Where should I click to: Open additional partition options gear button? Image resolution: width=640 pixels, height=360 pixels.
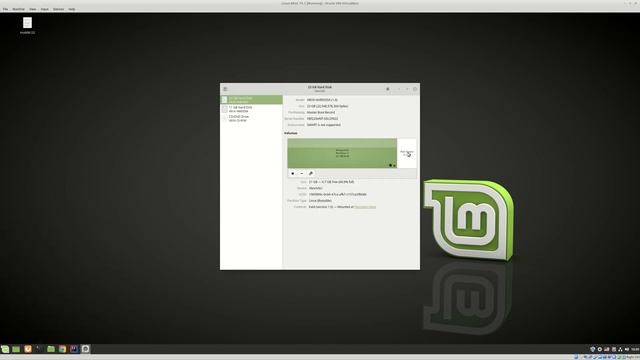pos(311,173)
